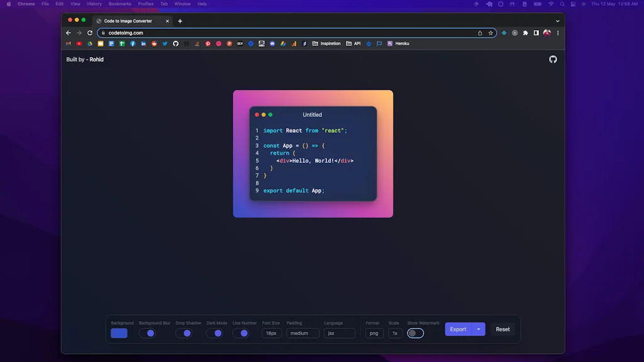Open the Pinterest bookmark
This screenshot has height=362, width=644.
click(208, 43)
